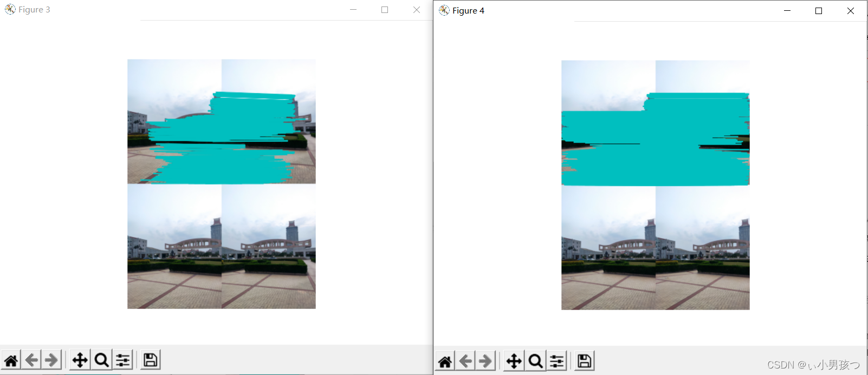Viewport: 868px width, 375px height.
Task: Click the Home icon in Figure 4 toolbar
Action: pyautogui.click(x=445, y=361)
